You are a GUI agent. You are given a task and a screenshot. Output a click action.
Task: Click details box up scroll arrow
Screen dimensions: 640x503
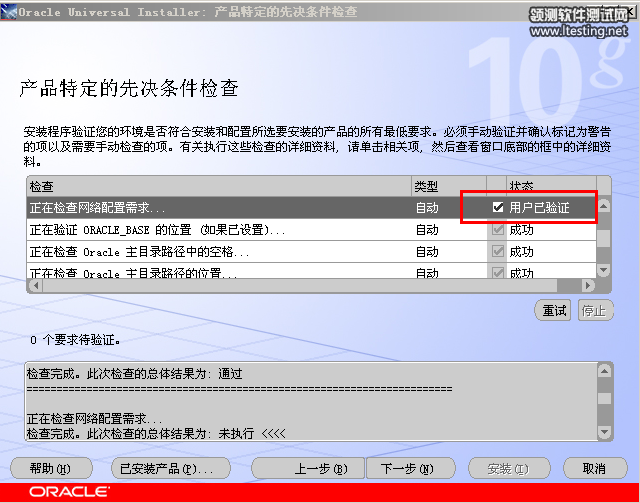[x=604, y=371]
